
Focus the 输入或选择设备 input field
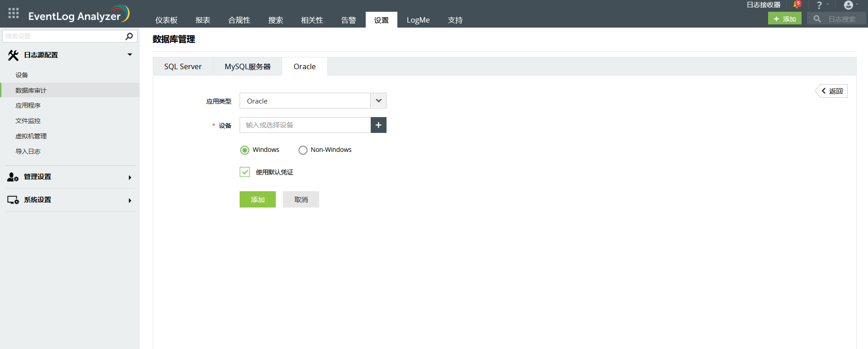[x=305, y=125]
